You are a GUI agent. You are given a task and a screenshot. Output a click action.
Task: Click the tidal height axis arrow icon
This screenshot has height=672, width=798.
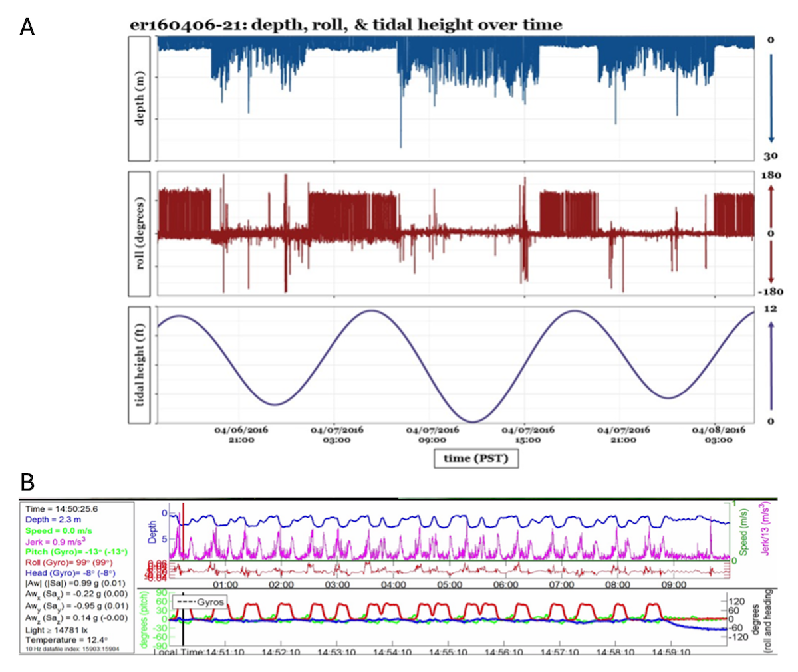[x=771, y=366]
